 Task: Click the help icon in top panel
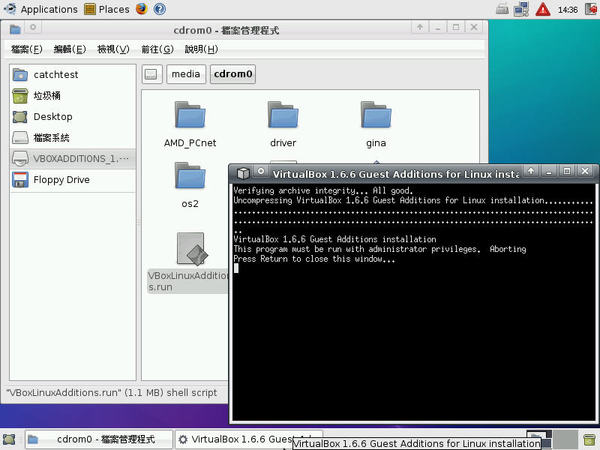[160, 9]
